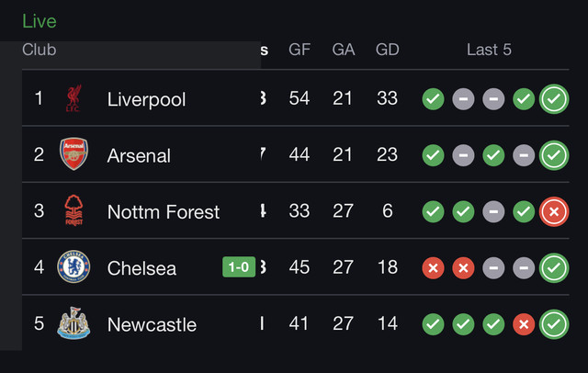Click the Club column header
This screenshot has width=588, height=373.
tap(39, 50)
